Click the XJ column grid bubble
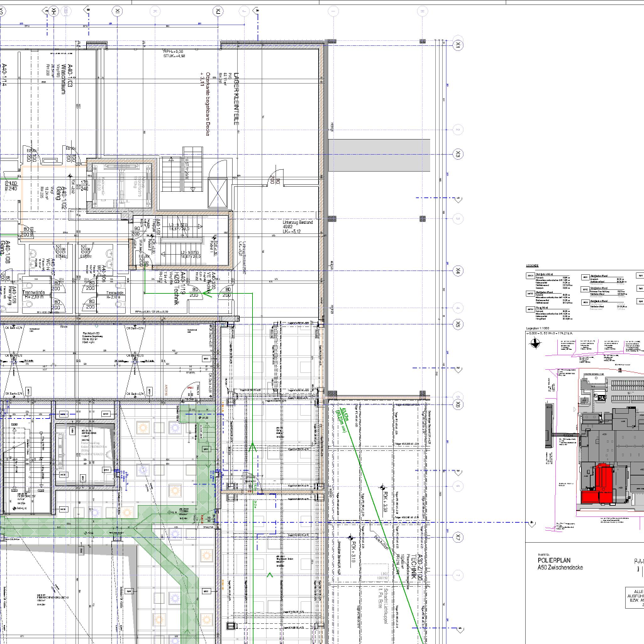The height and width of the screenshot is (644, 644). click(x=218, y=11)
